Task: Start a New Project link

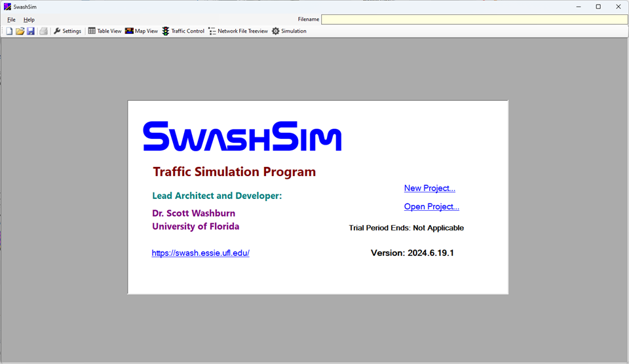Action: [430, 188]
